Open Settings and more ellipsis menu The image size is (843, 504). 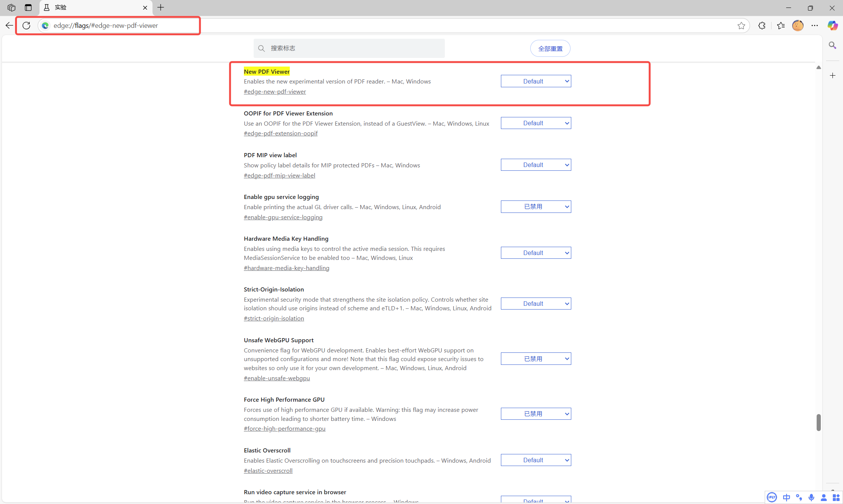(x=815, y=26)
